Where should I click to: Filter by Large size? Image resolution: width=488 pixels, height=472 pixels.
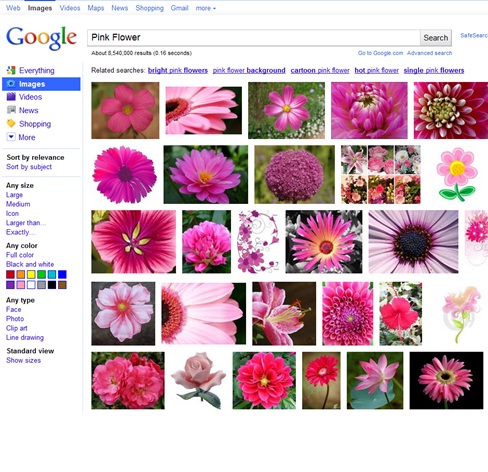click(14, 195)
